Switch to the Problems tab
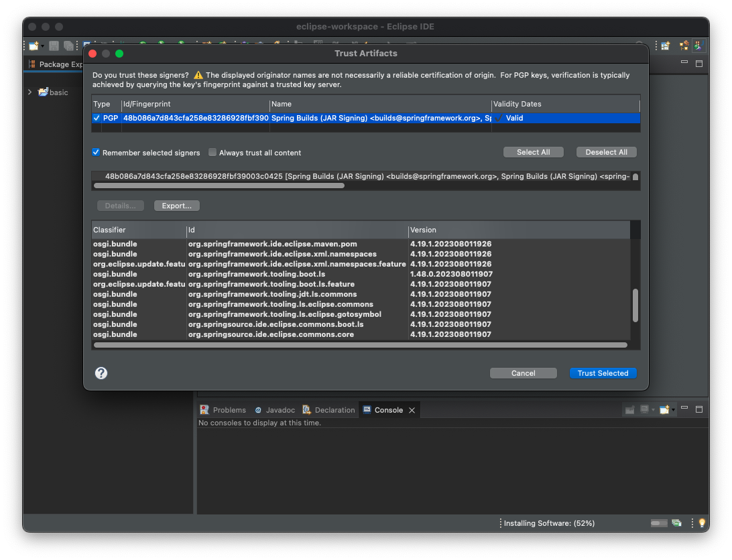The height and width of the screenshot is (560, 732). [223, 410]
